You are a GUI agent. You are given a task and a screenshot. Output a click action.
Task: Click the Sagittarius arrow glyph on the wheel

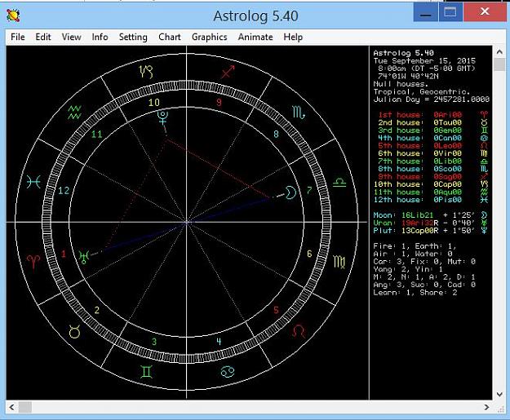coord(228,71)
